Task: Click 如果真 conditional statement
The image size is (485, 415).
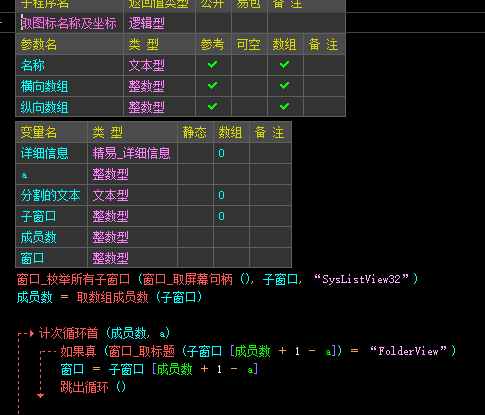Action: [x=78, y=351]
